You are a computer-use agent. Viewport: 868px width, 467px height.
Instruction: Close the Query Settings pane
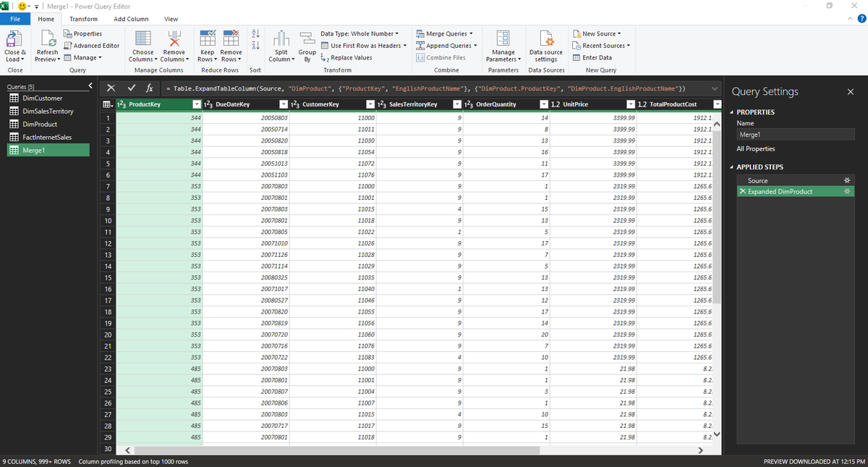[849, 92]
